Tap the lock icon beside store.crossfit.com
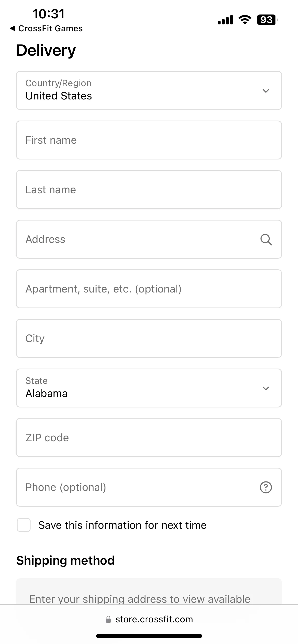Screen dimensions: 298x644 click(108, 619)
